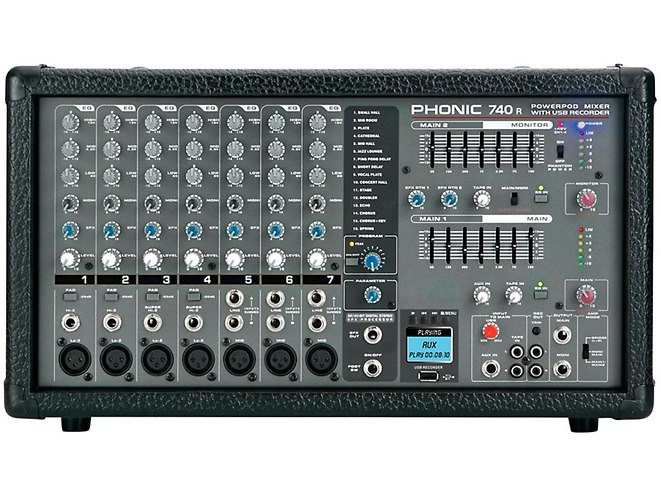Click the red USB input level knob
Image resolution: width=661 pixels, height=496 pixels.
(491, 331)
